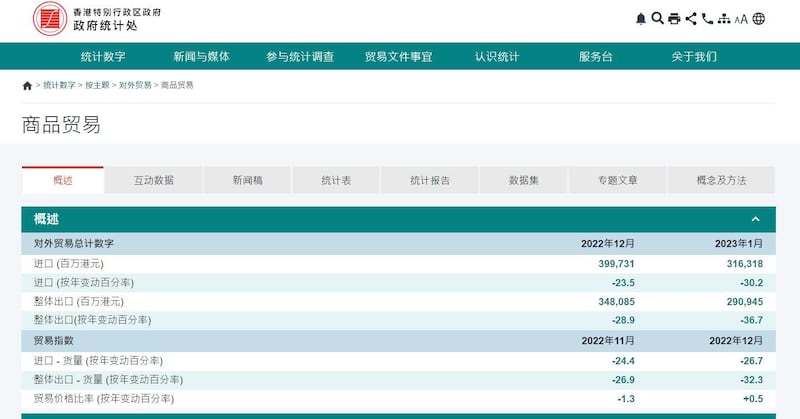The image size is (800, 419).
Task: Open the 新闻与媒体 navigation menu
Action: [201, 57]
